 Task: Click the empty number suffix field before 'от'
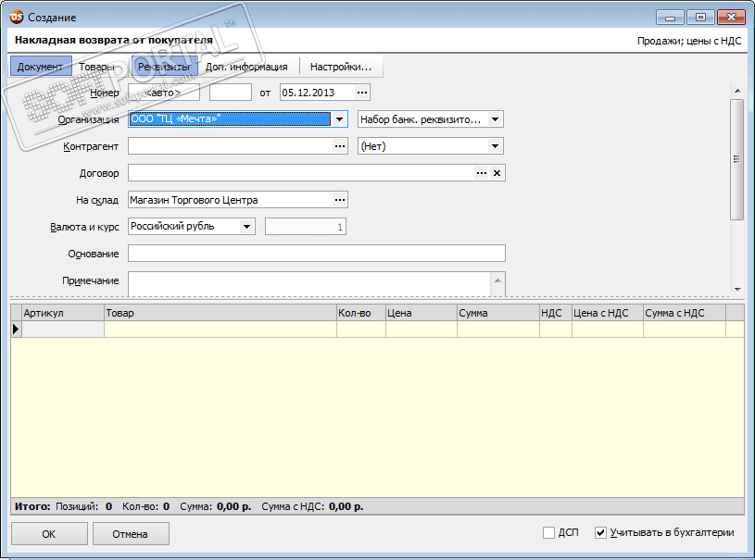coord(230,93)
